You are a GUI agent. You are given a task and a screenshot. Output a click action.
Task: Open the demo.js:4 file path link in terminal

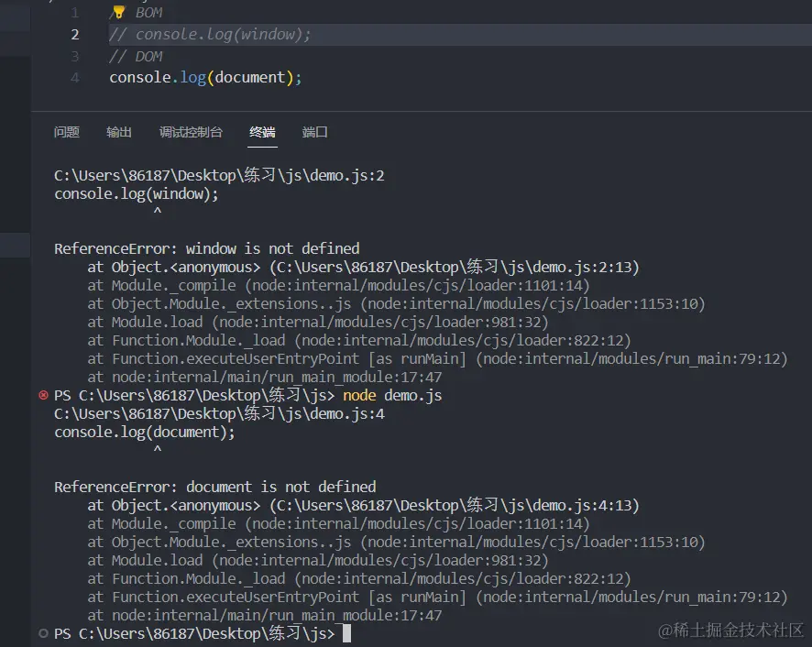point(219,413)
